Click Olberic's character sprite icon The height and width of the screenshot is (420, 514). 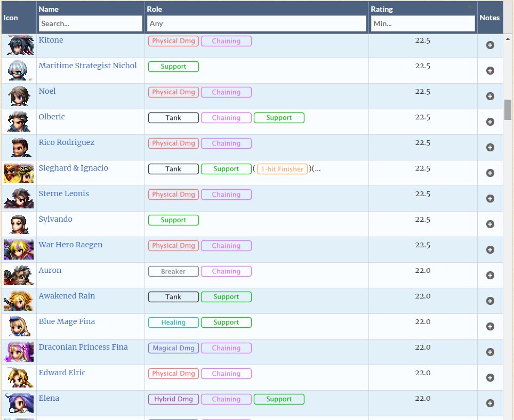(19, 122)
